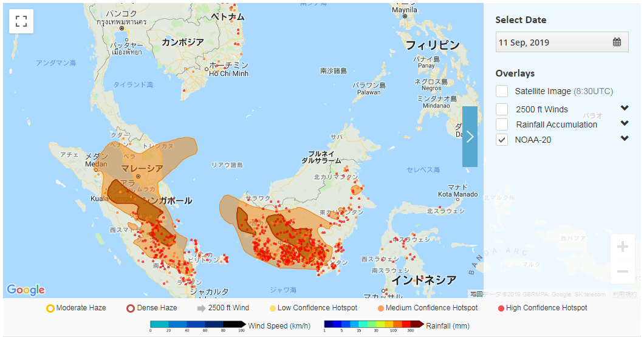
Task: Open the date picker calendar icon
Action: pos(617,42)
